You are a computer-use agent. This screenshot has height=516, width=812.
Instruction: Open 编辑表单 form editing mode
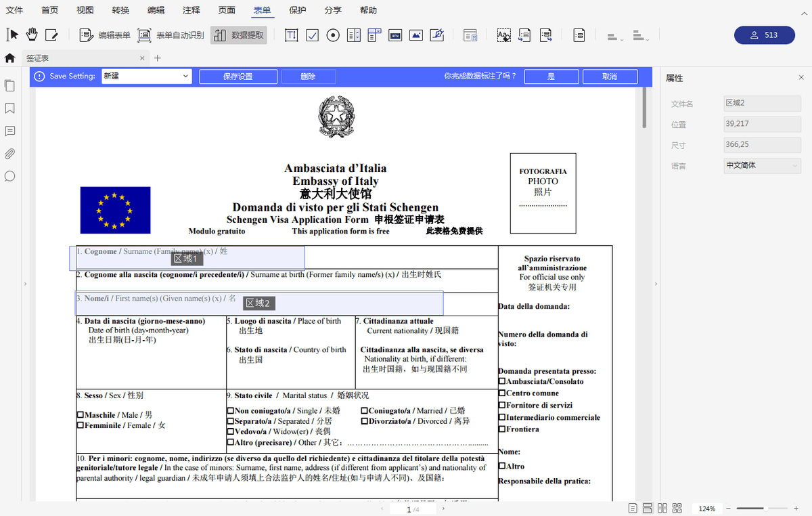105,35
